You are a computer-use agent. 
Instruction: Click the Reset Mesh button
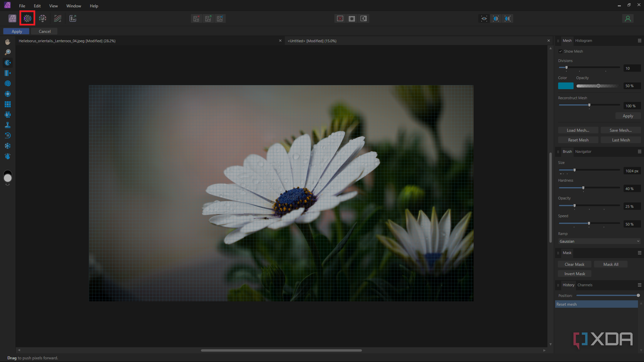click(x=578, y=140)
